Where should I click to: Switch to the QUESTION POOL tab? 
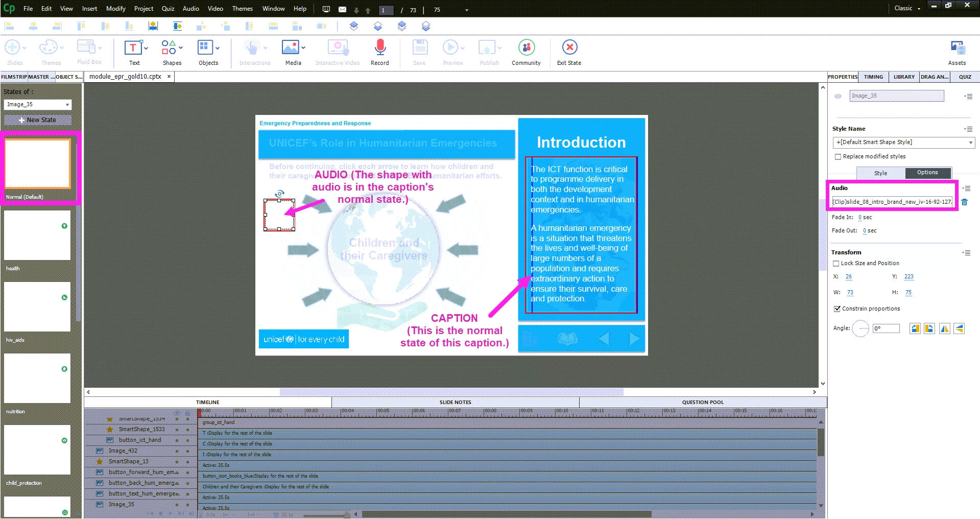coord(703,402)
